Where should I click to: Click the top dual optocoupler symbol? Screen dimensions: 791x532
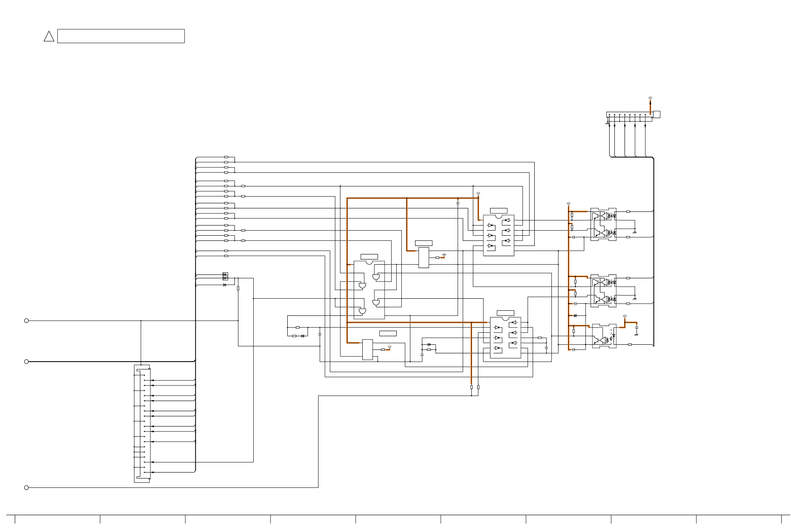pos(603,224)
